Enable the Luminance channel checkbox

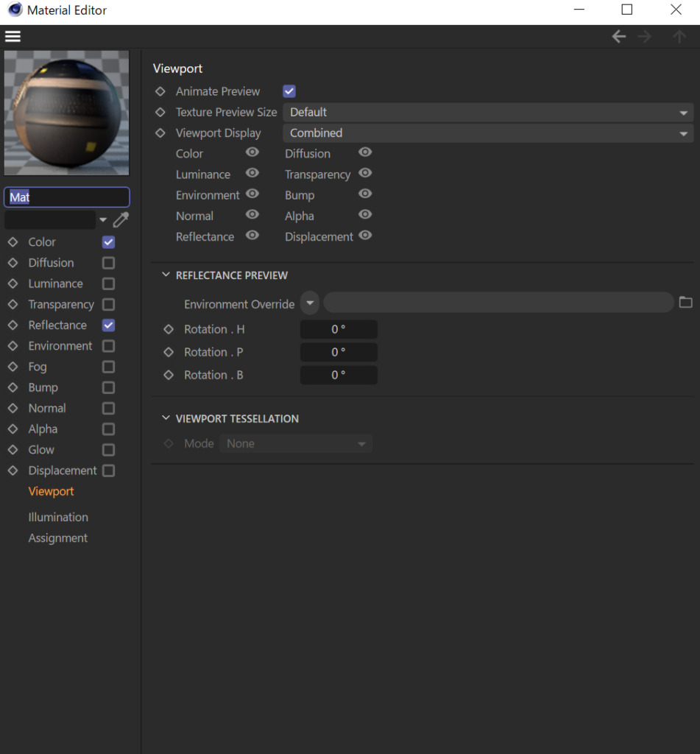108,283
